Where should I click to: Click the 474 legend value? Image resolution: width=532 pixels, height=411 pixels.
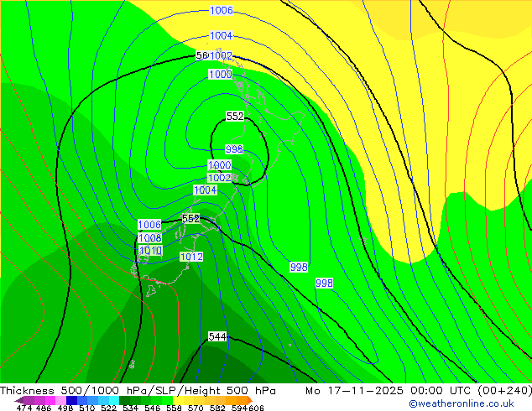point(24,408)
